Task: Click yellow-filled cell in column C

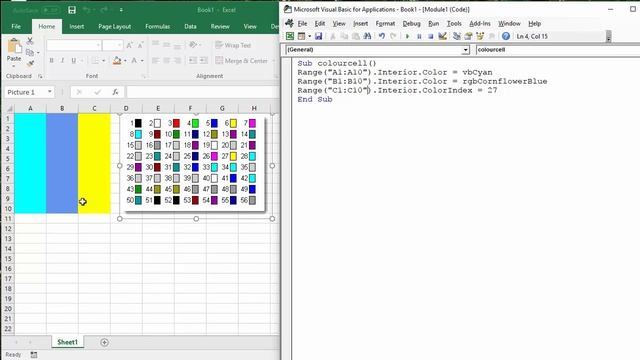Action: point(94,163)
